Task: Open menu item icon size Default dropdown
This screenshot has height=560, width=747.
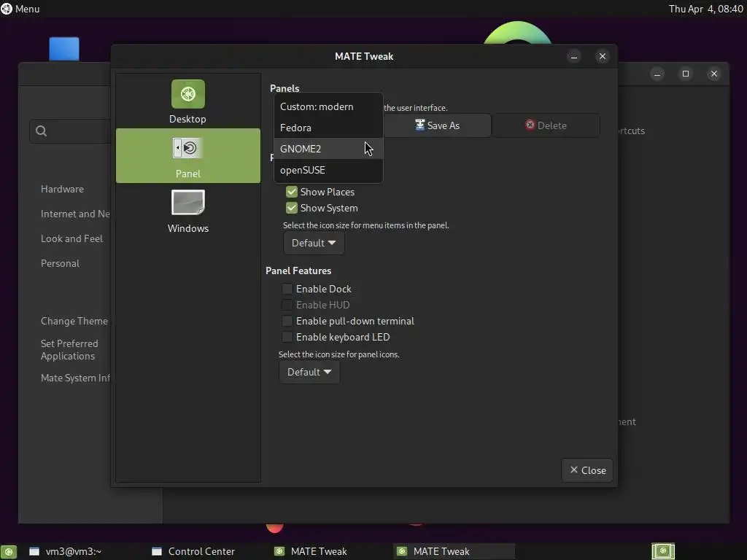Action: click(314, 243)
